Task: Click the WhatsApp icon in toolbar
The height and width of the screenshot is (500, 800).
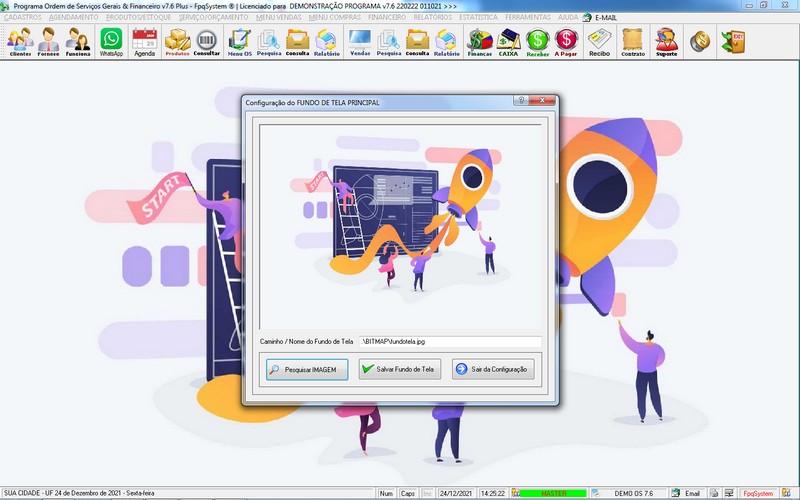Action: [x=111, y=42]
